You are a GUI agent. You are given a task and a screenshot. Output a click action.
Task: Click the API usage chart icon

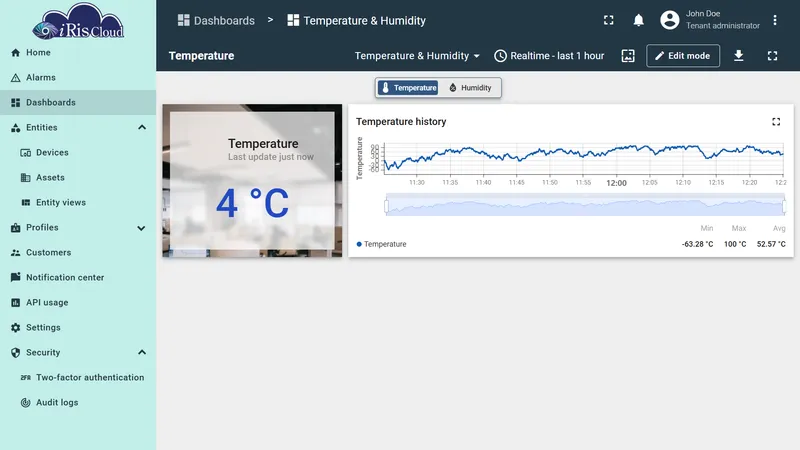click(16, 303)
